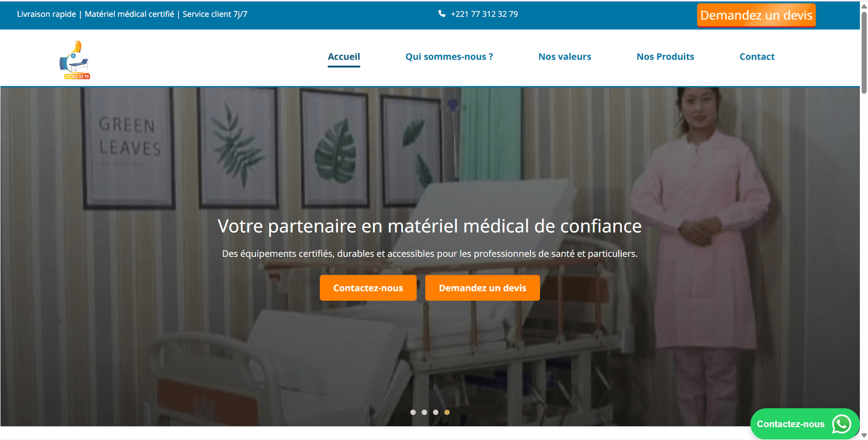Open the Contact menu link
Screen dimensions: 868x440
[x=757, y=57]
